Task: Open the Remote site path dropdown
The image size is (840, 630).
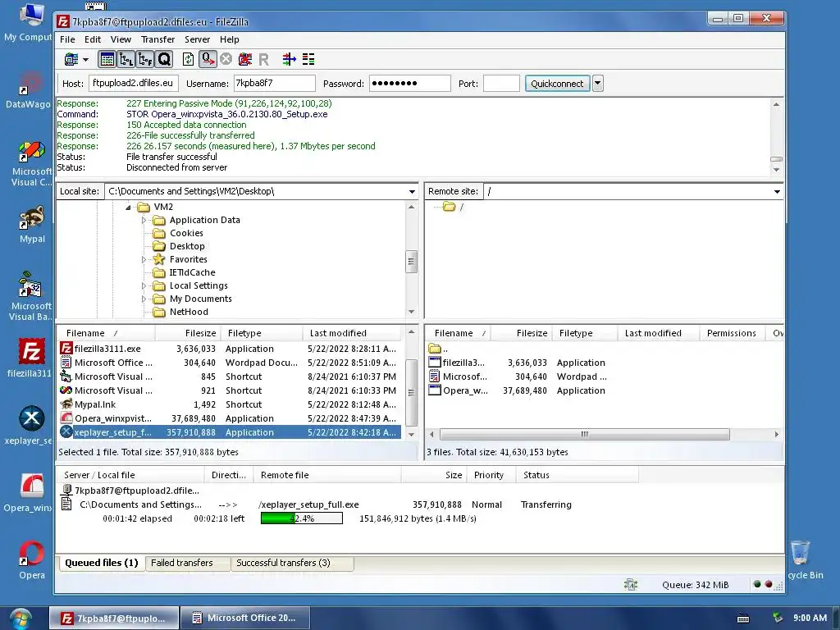Action: pos(778,192)
